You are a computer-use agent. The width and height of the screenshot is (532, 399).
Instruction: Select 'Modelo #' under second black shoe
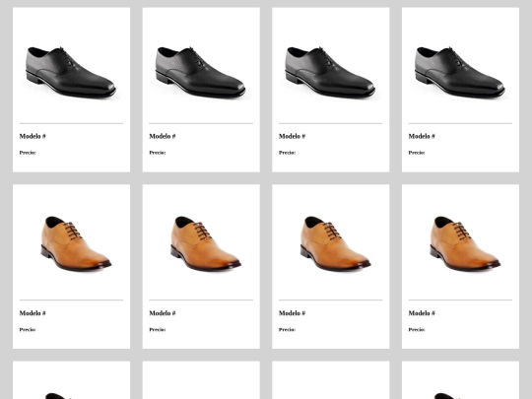[x=163, y=136]
